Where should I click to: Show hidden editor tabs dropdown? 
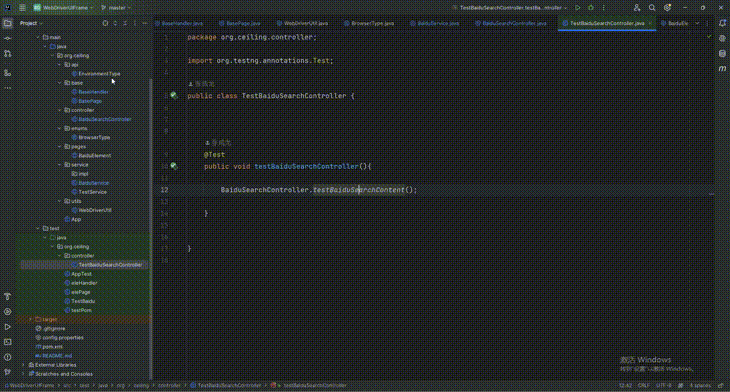pos(697,23)
